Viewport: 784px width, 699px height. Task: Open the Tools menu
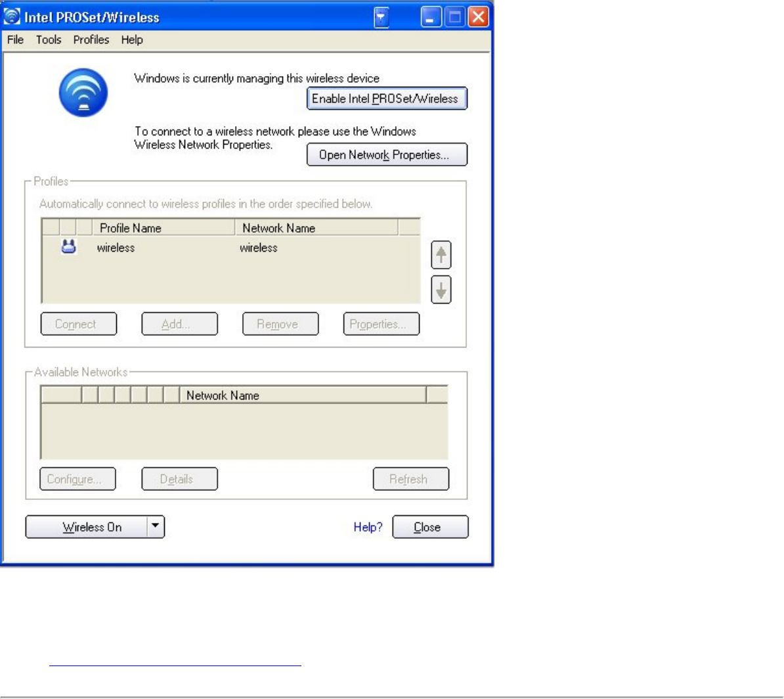tap(49, 39)
